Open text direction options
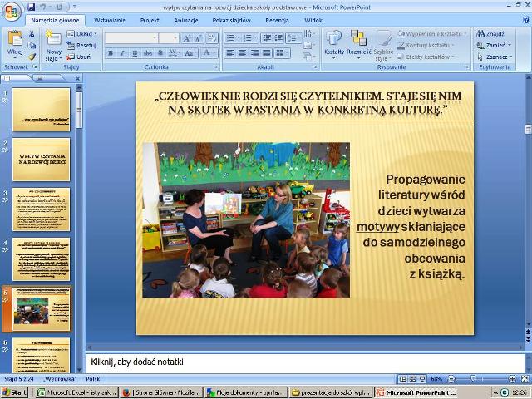The width and height of the screenshot is (532, 399). 308,33
